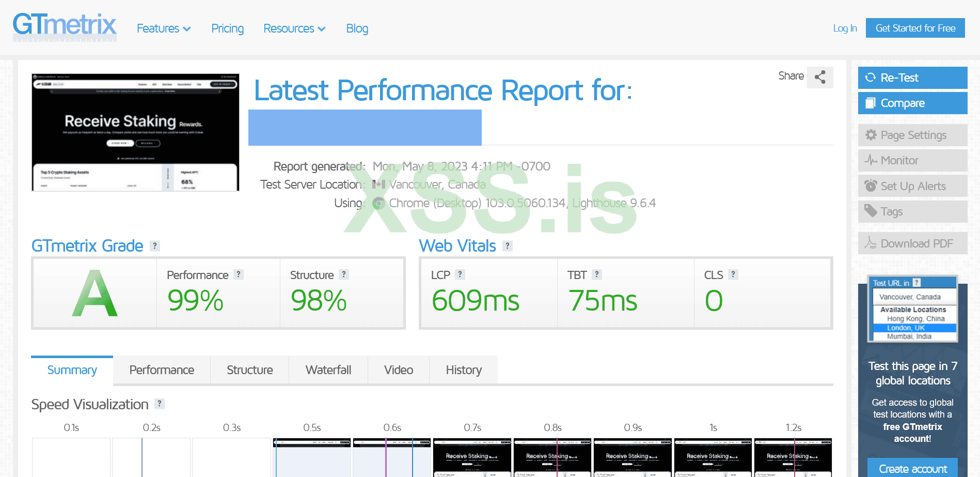Click the Compare pages icon
This screenshot has width=980, height=477.
point(870,103)
